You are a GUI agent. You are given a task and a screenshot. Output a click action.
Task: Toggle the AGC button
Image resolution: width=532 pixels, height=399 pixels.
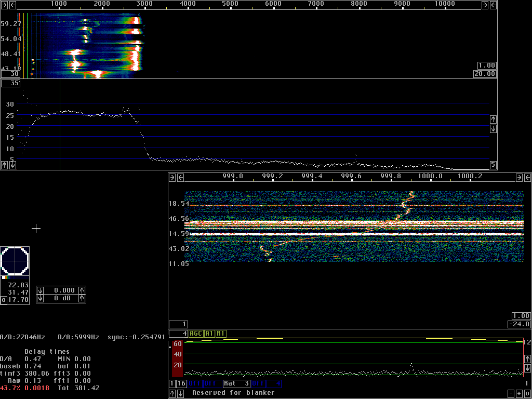196,334
